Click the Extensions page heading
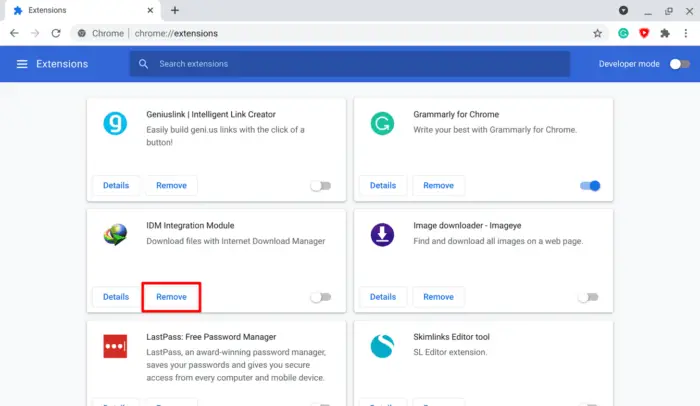 (x=62, y=64)
